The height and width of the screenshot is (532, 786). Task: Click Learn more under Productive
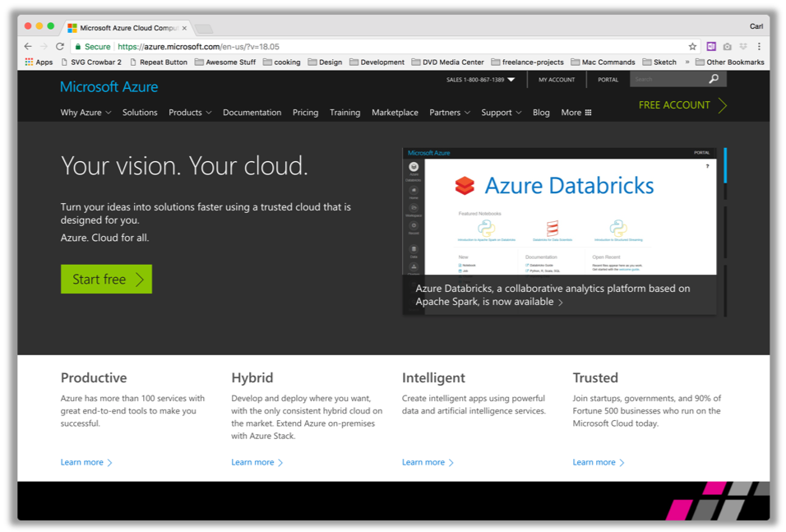(86, 462)
